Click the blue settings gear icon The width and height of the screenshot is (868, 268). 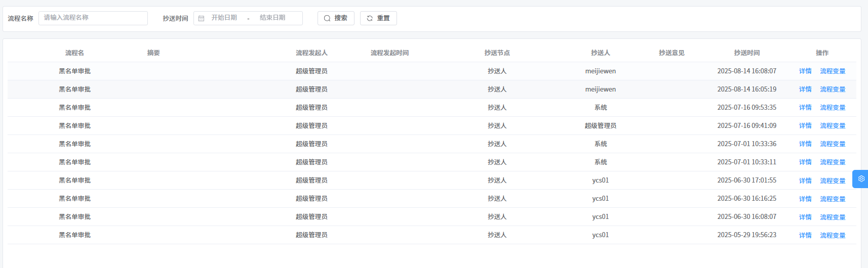(x=861, y=179)
